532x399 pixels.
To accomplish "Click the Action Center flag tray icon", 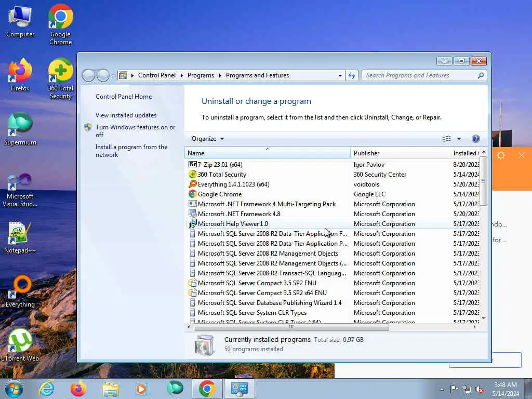I will click(454, 389).
